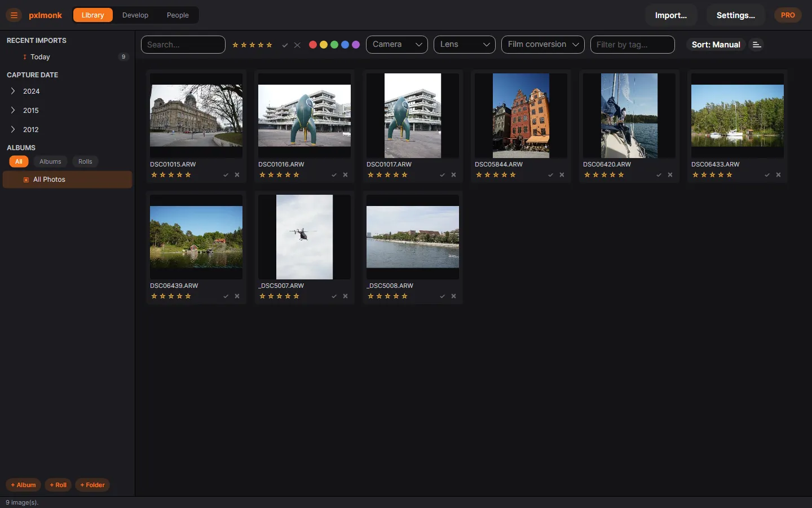Image resolution: width=812 pixels, height=508 pixels.
Task: Select DSC01015.ARW thumbnail
Action: pyautogui.click(x=196, y=116)
